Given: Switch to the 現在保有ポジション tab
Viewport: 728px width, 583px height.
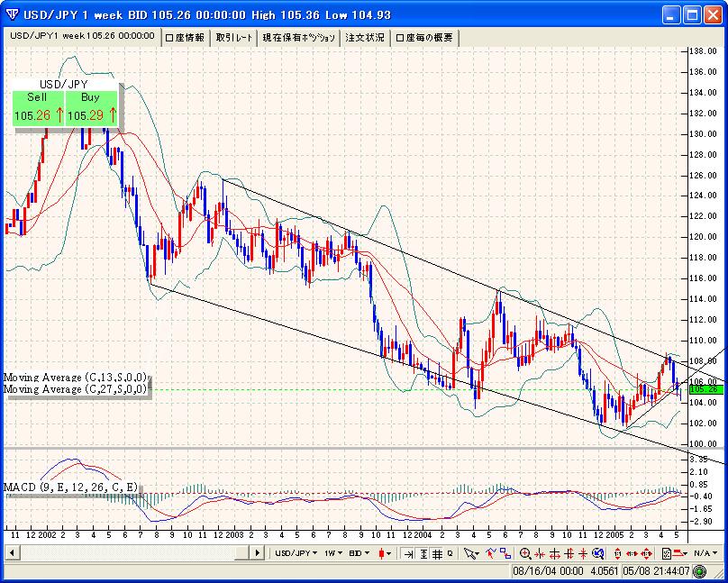Looking at the screenshot, I should tap(297, 37).
